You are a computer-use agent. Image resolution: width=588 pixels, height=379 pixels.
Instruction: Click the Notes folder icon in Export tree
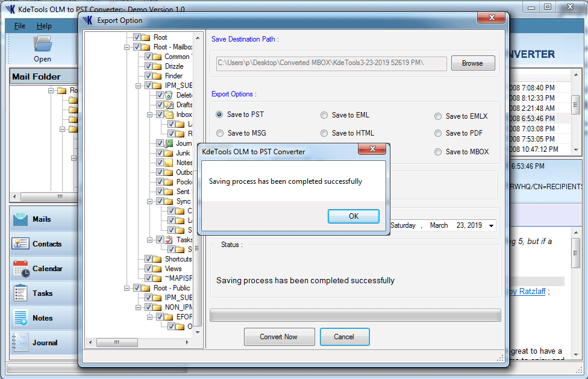click(x=169, y=163)
